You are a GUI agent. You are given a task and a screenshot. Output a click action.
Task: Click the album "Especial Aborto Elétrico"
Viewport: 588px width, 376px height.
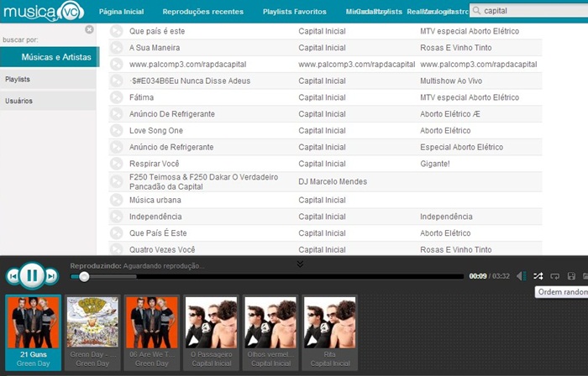[462, 147]
